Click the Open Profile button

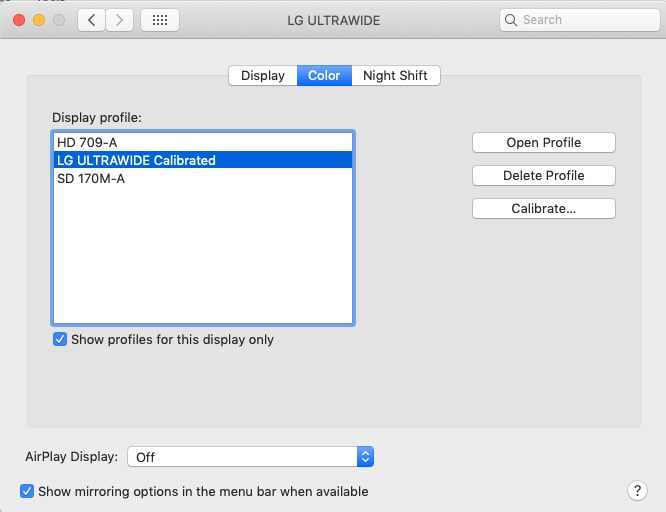tap(544, 143)
